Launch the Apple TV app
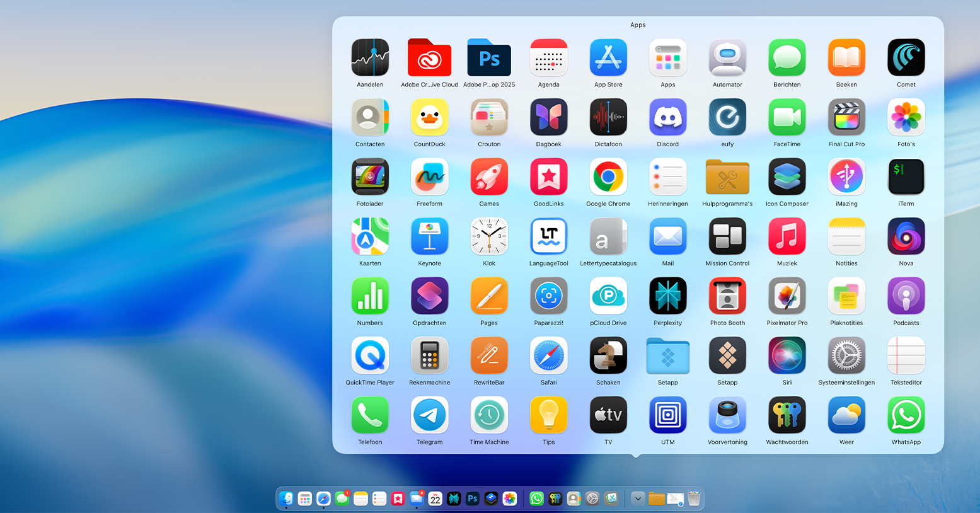 click(608, 415)
